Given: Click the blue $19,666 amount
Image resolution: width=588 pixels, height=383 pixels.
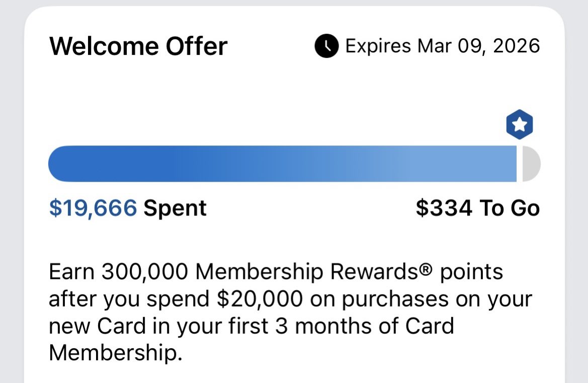Looking at the screenshot, I should click(93, 208).
